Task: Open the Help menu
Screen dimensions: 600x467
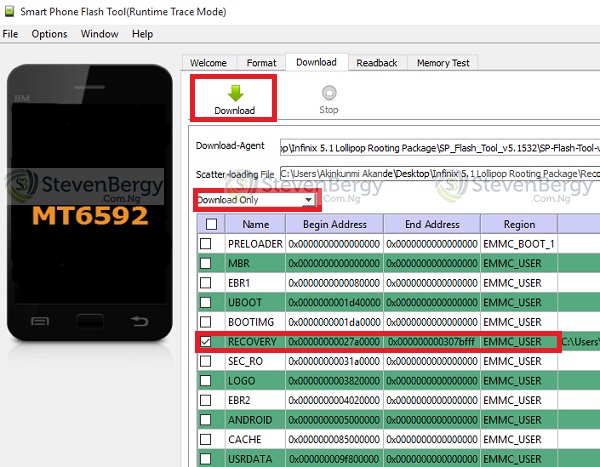Action: click(x=142, y=34)
